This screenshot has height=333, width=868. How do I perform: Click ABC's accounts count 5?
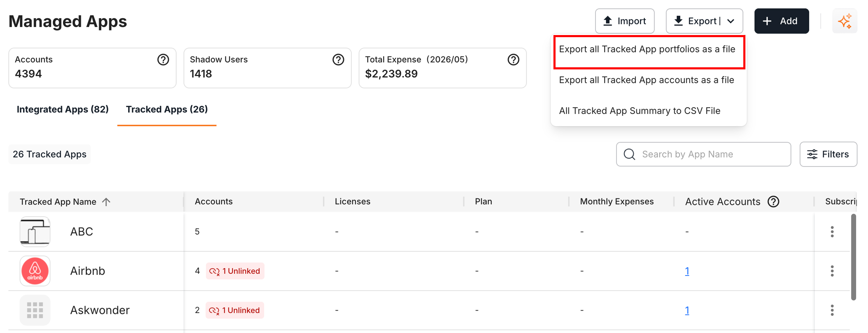[197, 232]
